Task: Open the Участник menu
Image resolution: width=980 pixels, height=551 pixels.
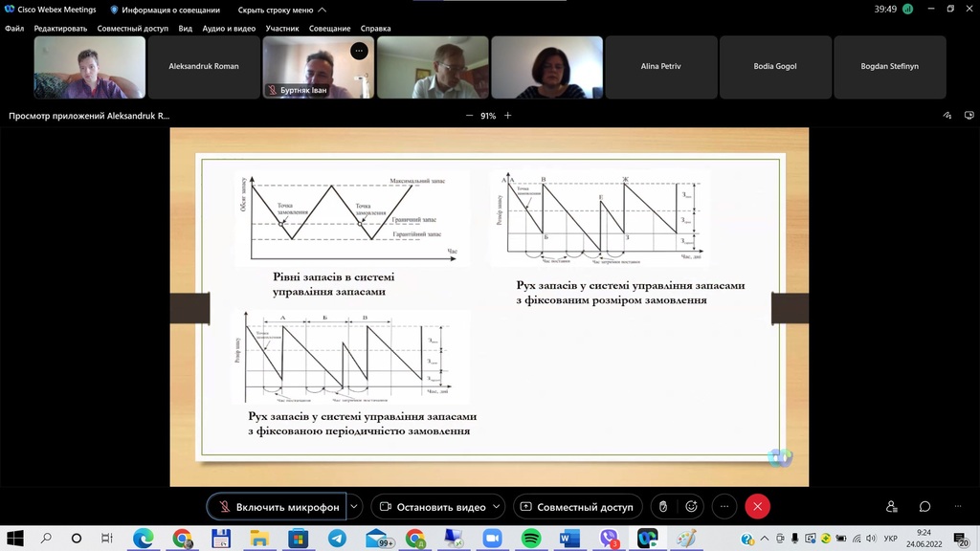Action: (282, 29)
